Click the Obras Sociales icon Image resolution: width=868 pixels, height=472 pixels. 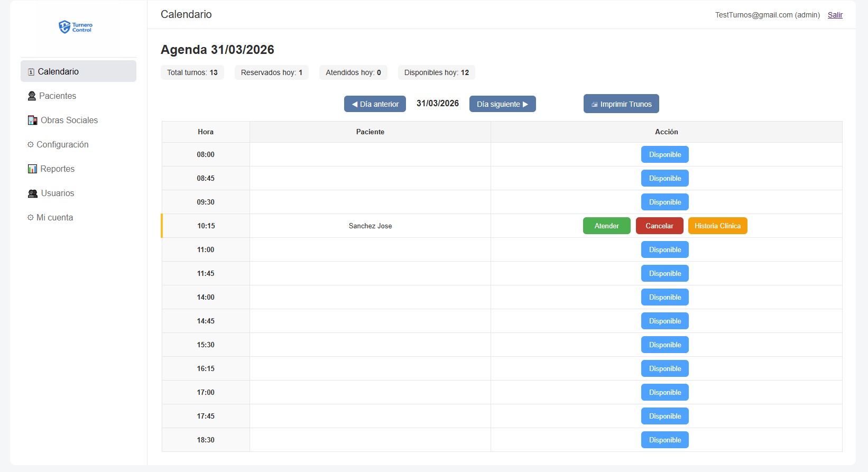[x=32, y=121]
